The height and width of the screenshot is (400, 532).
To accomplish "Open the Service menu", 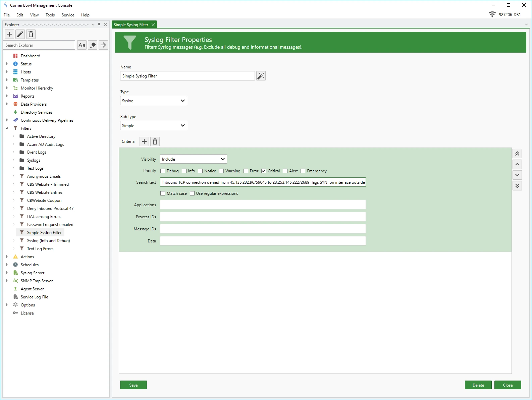I will [x=68, y=15].
